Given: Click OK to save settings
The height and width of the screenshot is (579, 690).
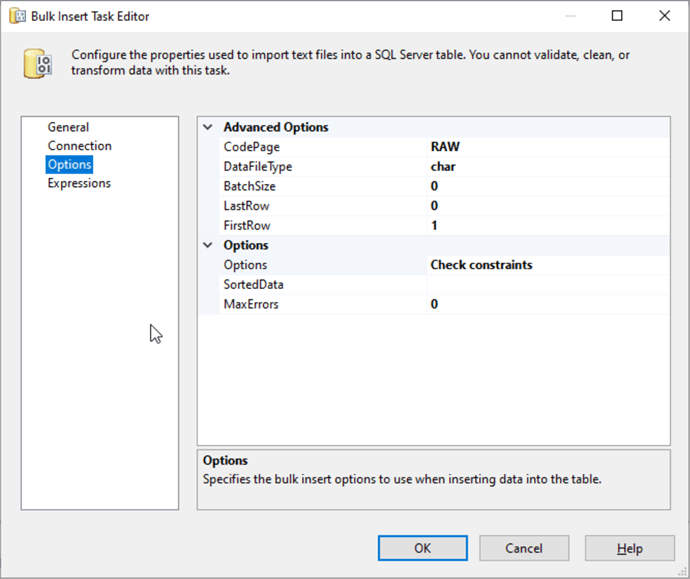Looking at the screenshot, I should 422,548.
